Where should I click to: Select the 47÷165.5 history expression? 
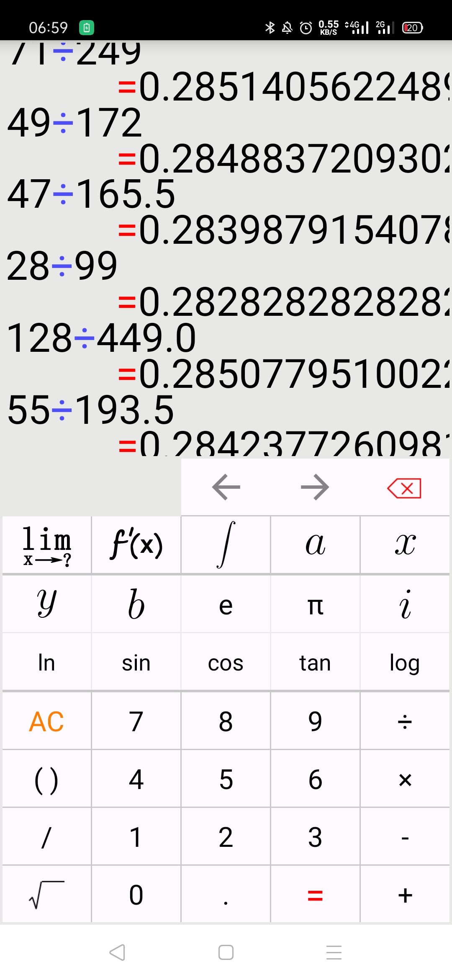[91, 193]
